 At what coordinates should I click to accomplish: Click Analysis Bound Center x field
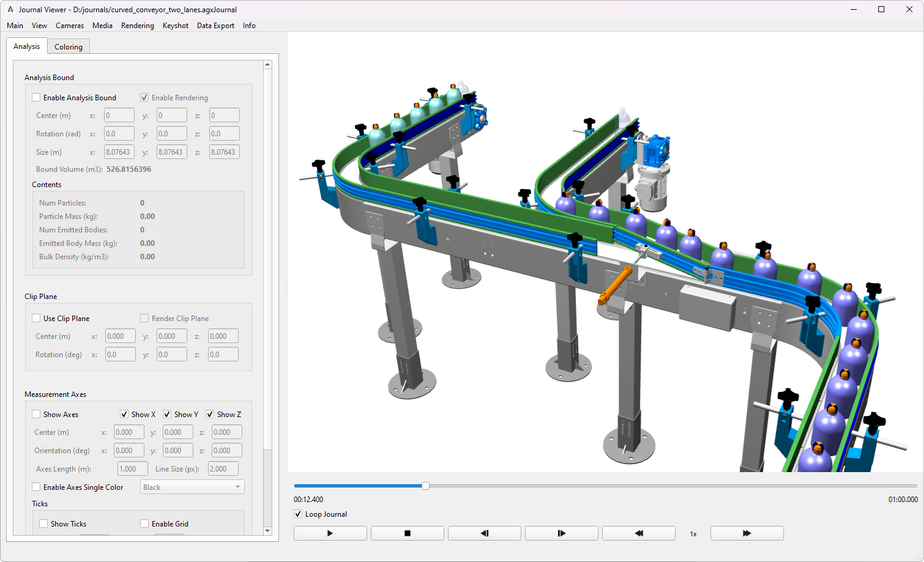(x=119, y=115)
